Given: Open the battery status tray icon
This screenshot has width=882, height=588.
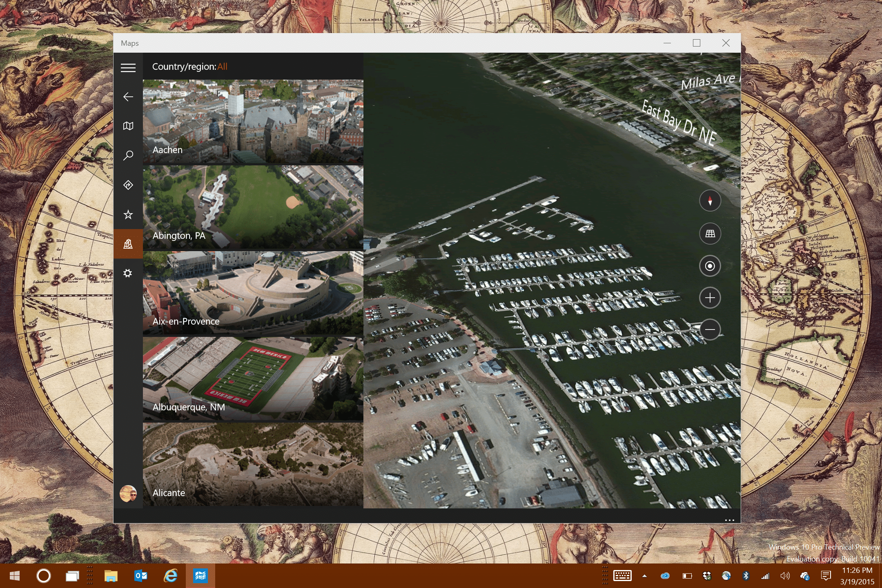Looking at the screenshot, I should [x=687, y=576].
